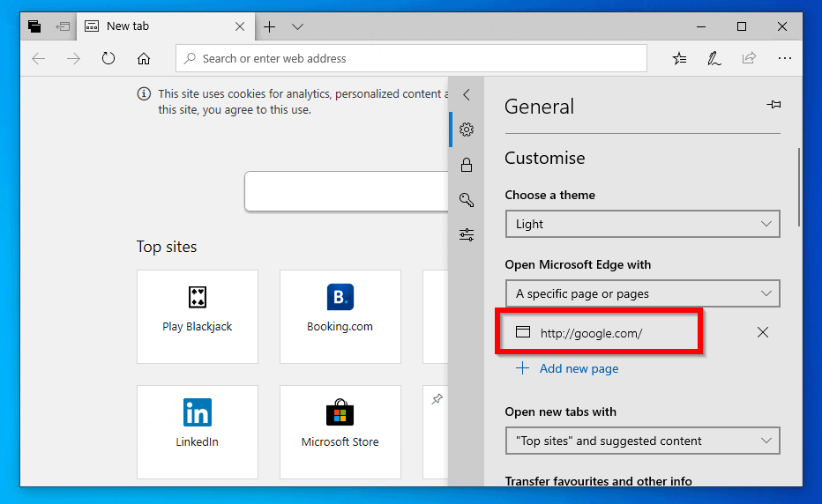
Task: Close the New tab tab
Action: pyautogui.click(x=240, y=26)
